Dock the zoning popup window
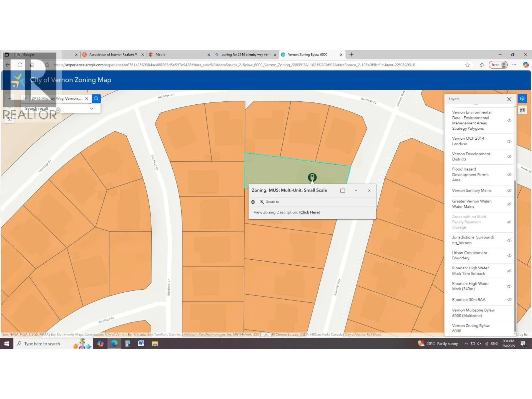532x399 pixels. pyautogui.click(x=342, y=191)
